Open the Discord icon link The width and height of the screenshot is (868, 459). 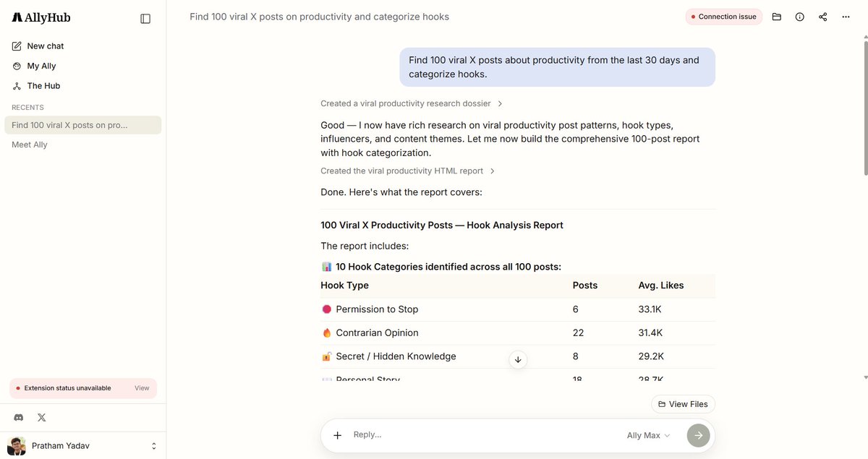pos(19,417)
